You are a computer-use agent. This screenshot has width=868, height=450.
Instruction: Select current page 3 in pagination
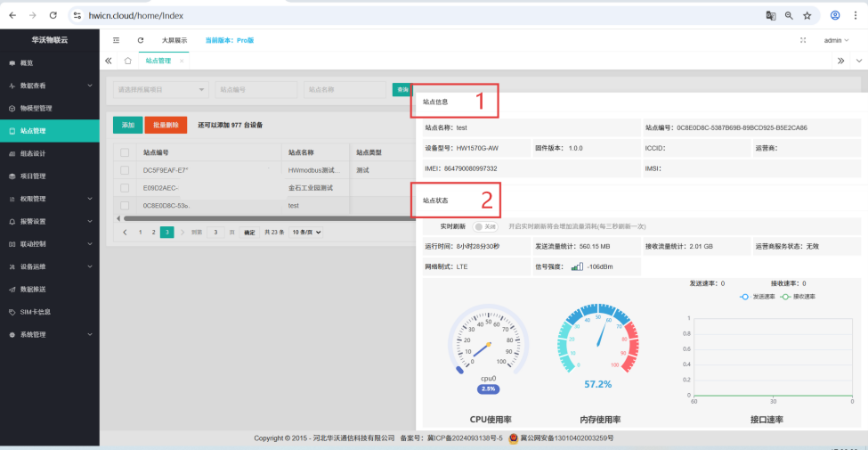click(x=167, y=233)
